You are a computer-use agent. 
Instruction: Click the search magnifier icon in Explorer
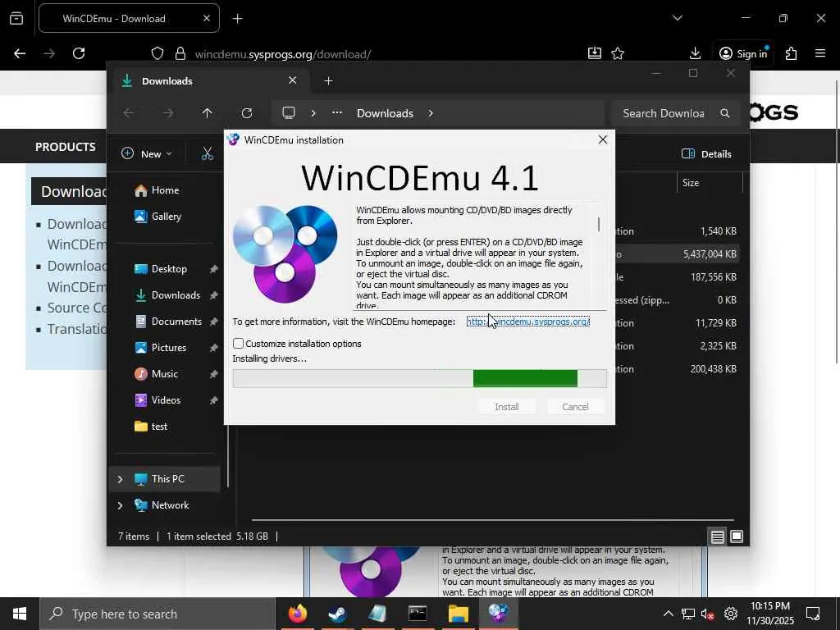pos(725,113)
